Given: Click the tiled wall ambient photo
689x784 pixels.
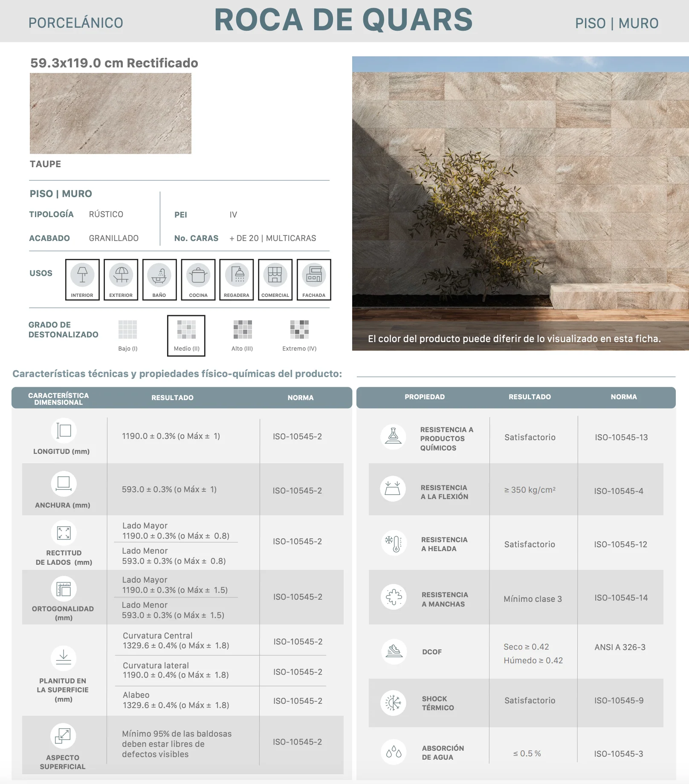Looking at the screenshot, I should point(521,203).
